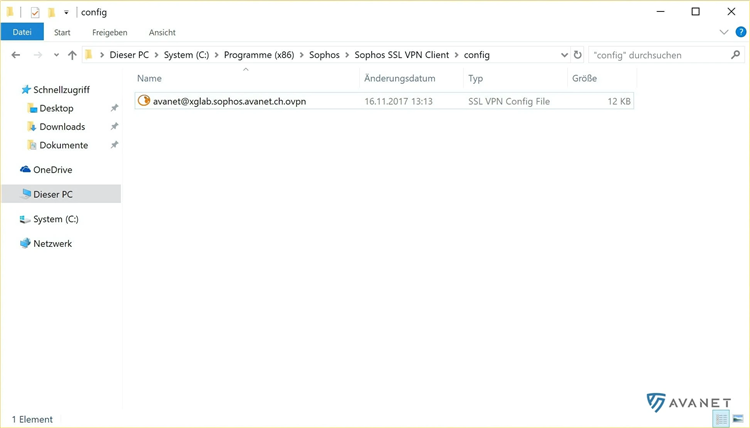Click the folder icon in the address bar
This screenshot has height=428, width=750.
click(x=88, y=55)
